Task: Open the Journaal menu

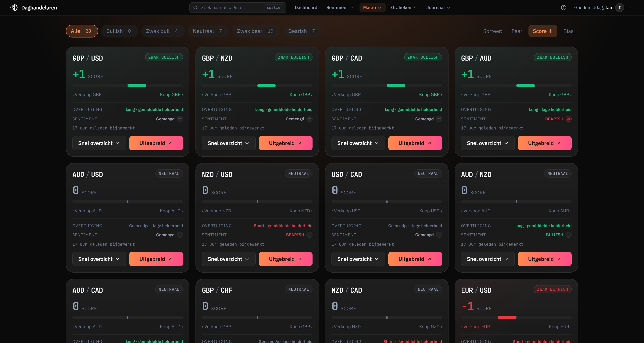Action: coord(438,8)
